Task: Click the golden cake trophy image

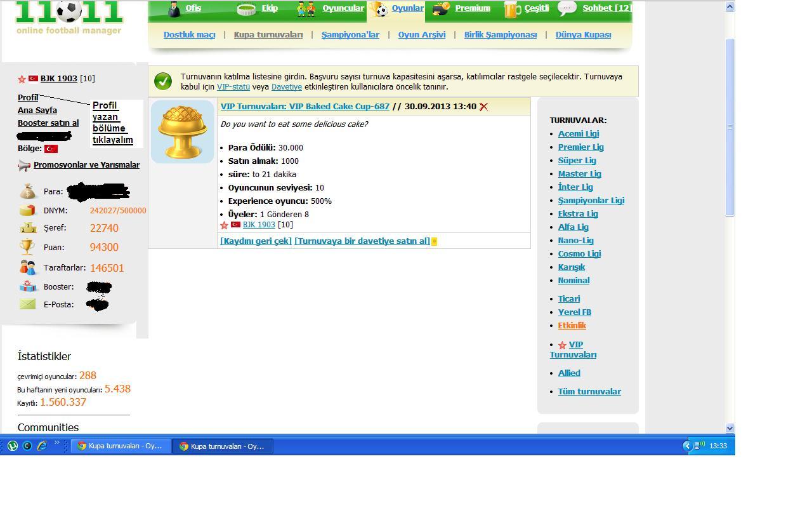Action: tap(182, 131)
